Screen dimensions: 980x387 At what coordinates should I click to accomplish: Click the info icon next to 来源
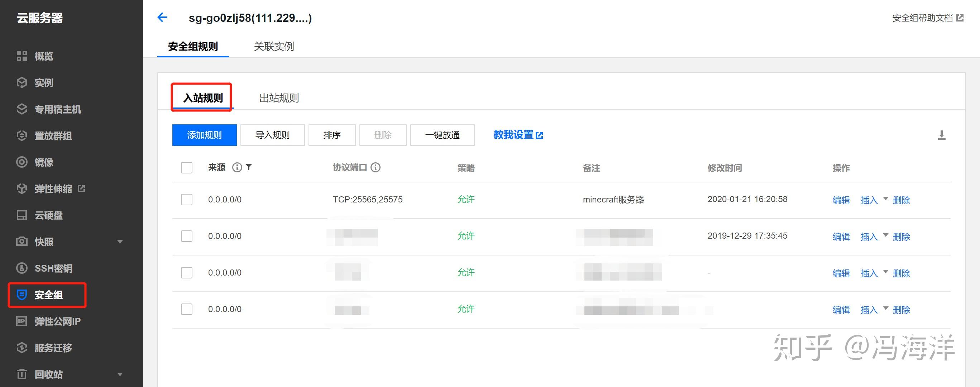(237, 167)
